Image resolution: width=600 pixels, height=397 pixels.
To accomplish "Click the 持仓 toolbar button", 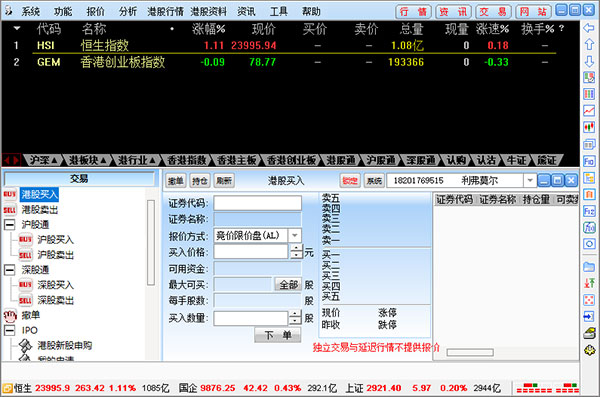I will 200,180.
